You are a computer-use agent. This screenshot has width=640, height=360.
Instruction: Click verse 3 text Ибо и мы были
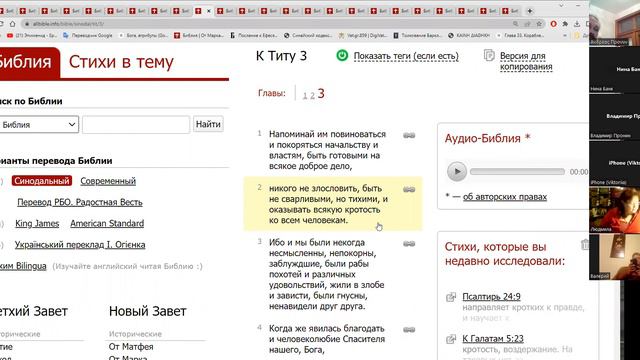pyautogui.click(x=327, y=274)
